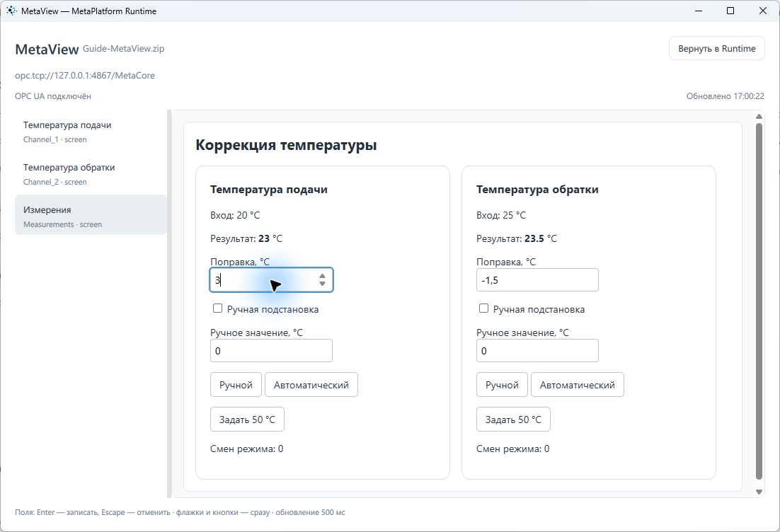Click Задать 50 °C in Температура обратки card
The height and width of the screenshot is (532, 780).
tap(513, 419)
